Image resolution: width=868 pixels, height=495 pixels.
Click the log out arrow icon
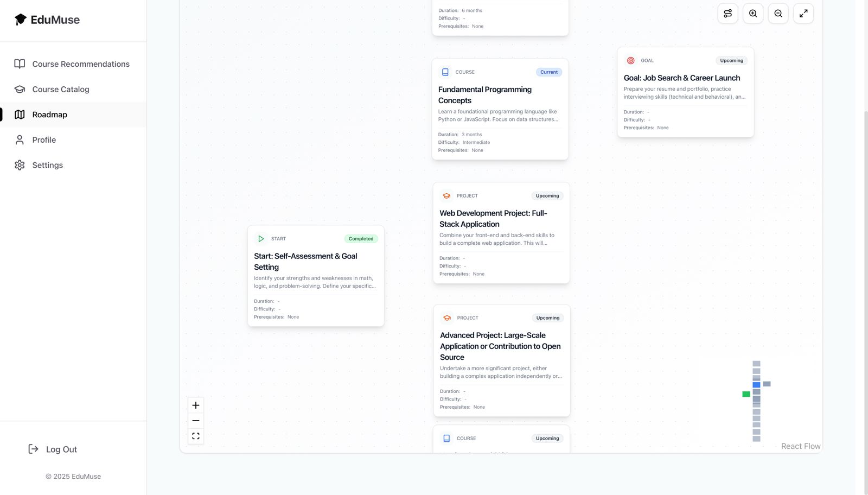34,449
